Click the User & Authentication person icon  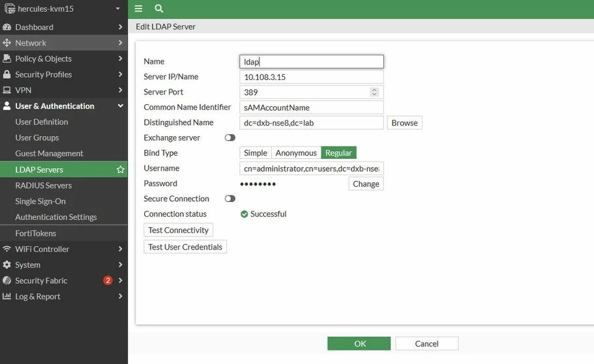7,106
